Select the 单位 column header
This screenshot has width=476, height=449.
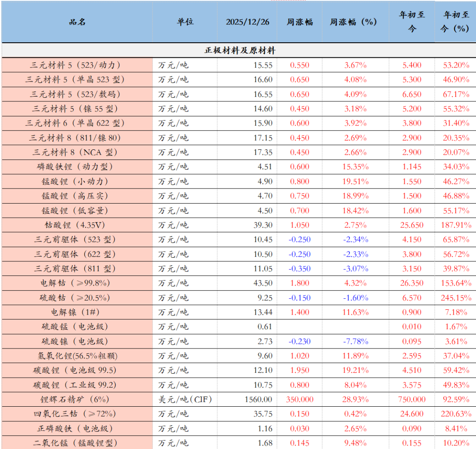[185, 22]
